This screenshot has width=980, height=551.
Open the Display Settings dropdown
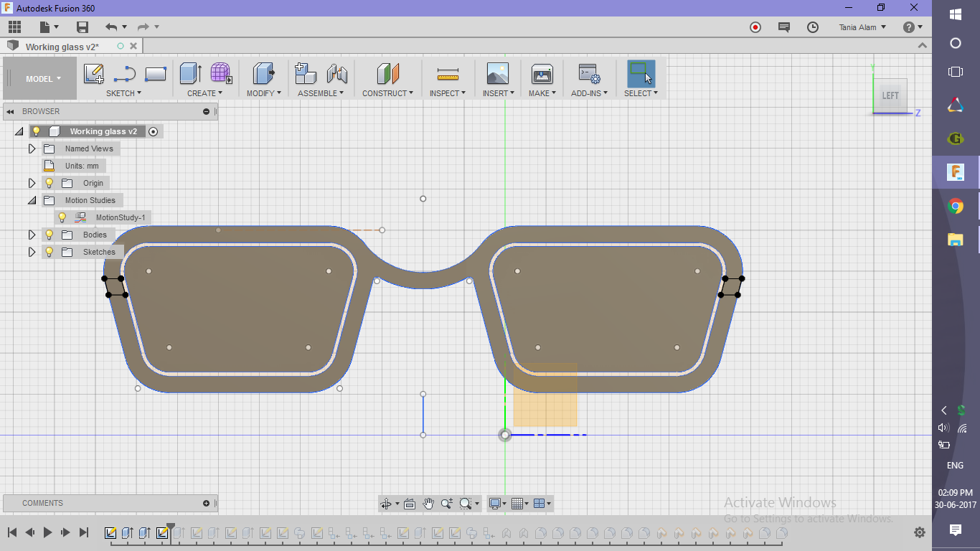tap(497, 504)
